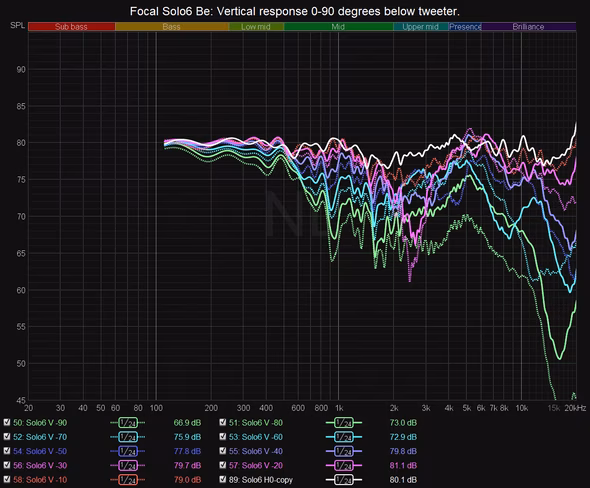This screenshot has width=590, height=488.
Task: Click the 77.8 dB readout value
Action: 187,451
